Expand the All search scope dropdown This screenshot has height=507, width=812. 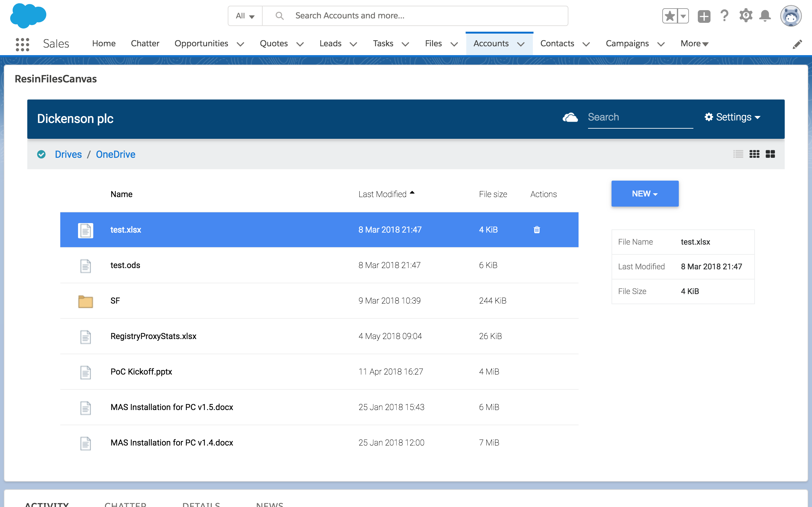coord(245,16)
